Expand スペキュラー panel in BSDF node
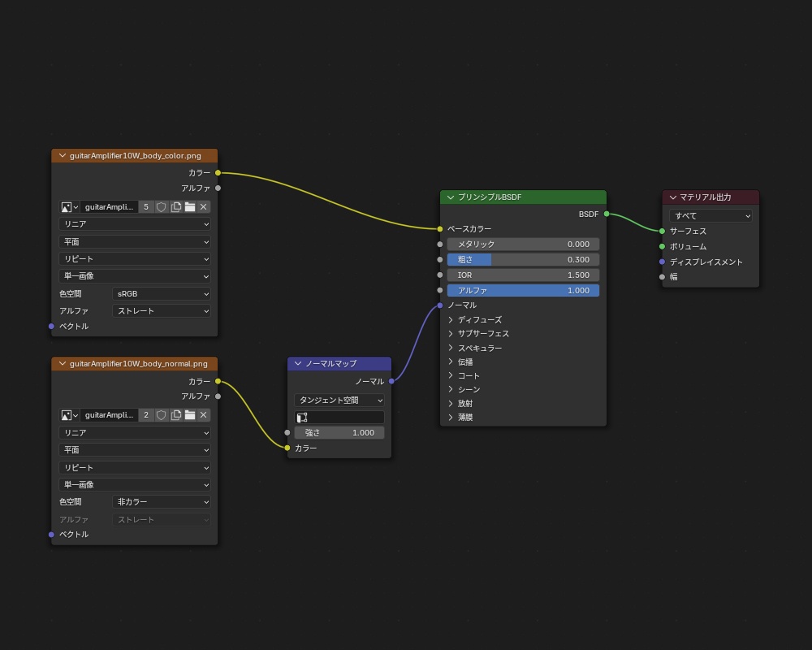 tap(451, 348)
